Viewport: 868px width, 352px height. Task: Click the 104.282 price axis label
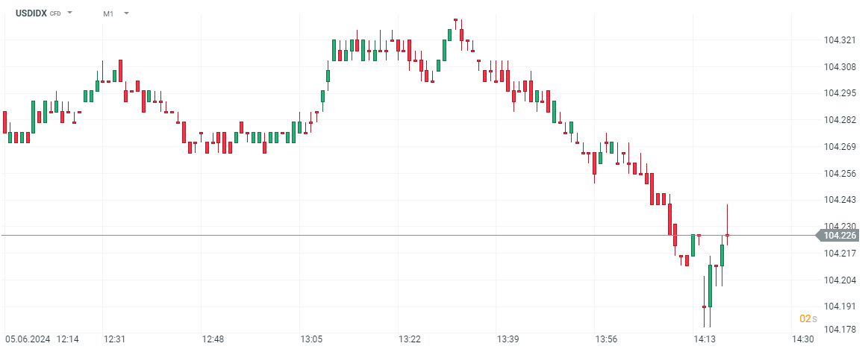point(840,120)
